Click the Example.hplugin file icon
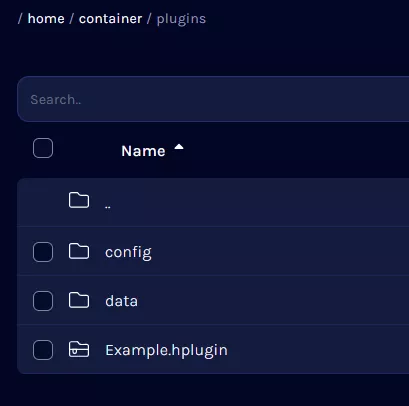This screenshot has height=406, width=409. coord(79,349)
